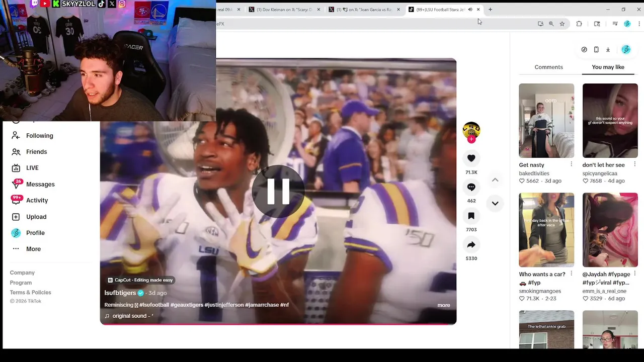Open the Chrome extensions puzzle icon
This screenshot has height=362, width=644.
tap(579, 24)
